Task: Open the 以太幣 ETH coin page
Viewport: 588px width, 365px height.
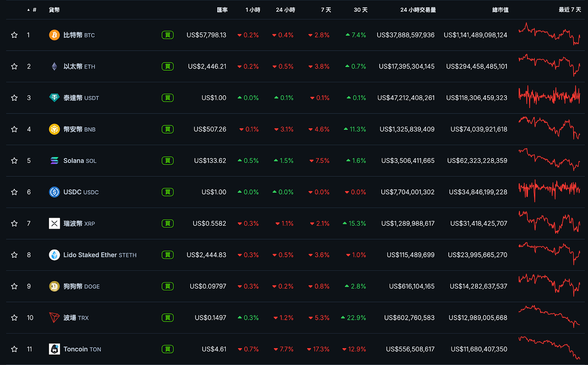Action: (79, 67)
